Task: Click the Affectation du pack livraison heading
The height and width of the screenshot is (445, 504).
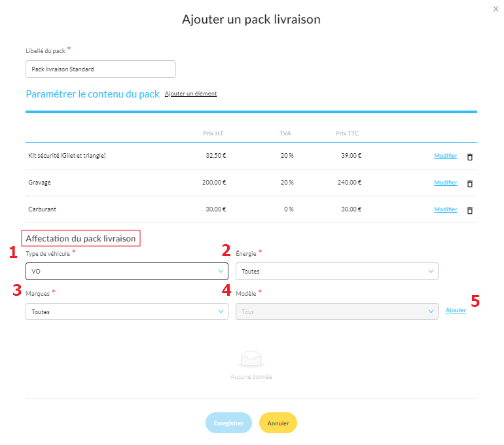Action: click(81, 238)
